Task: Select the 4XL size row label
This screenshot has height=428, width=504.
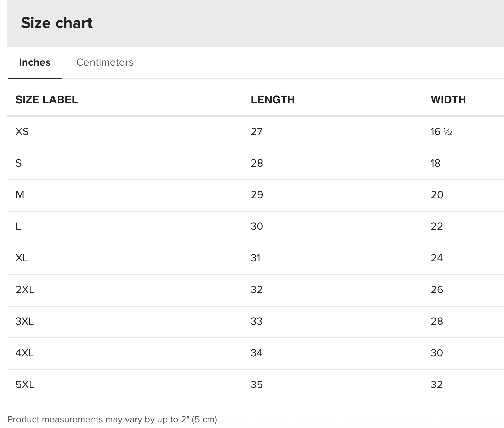Action: pyautogui.click(x=25, y=353)
